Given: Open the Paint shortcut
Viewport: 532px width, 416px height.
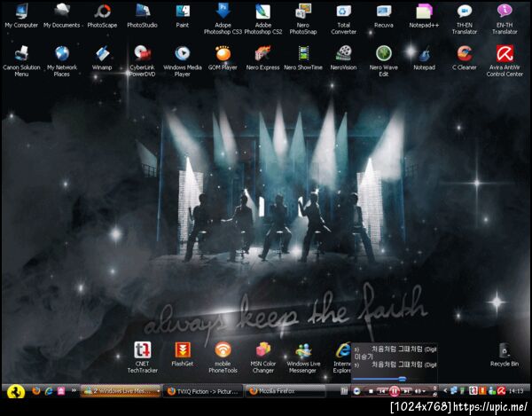Looking at the screenshot, I should [x=183, y=16].
